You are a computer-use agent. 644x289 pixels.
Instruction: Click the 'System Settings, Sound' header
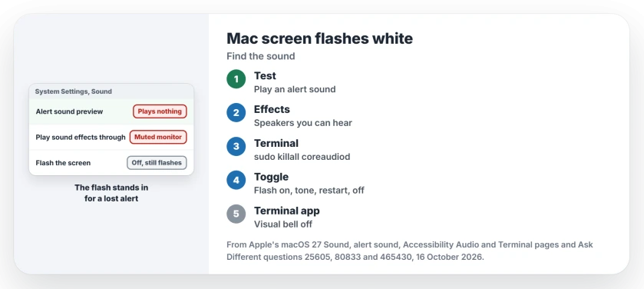tap(73, 91)
